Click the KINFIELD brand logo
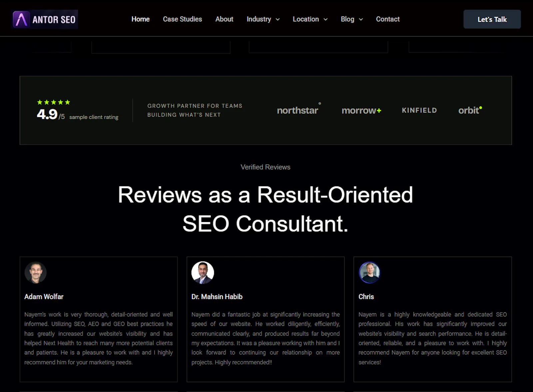533x392 pixels. (x=419, y=110)
